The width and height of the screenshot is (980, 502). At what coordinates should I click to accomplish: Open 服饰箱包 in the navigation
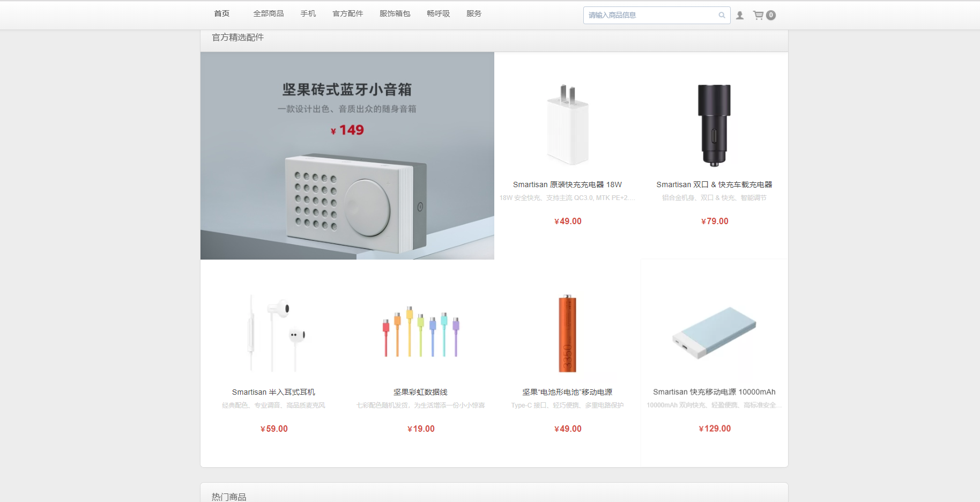pyautogui.click(x=395, y=13)
